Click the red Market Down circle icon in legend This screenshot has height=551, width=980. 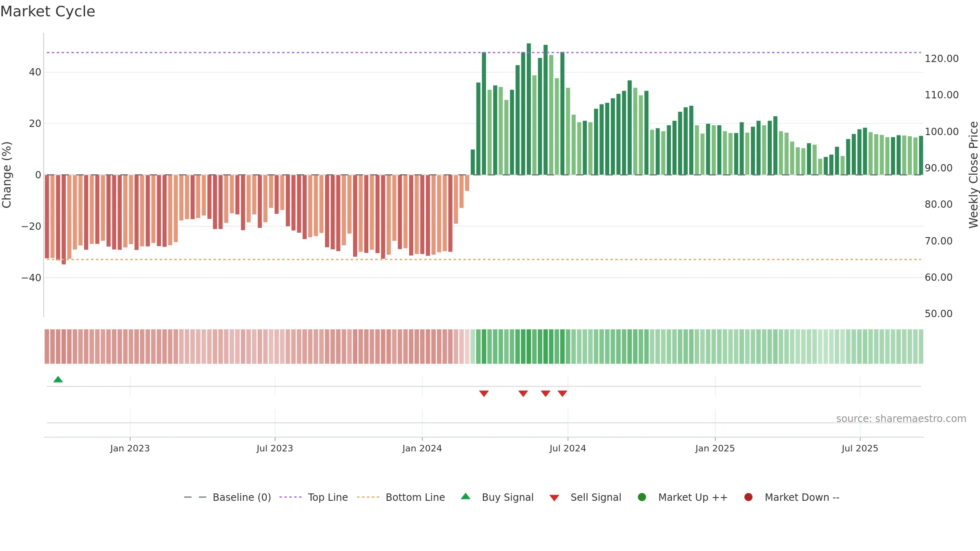point(748,497)
